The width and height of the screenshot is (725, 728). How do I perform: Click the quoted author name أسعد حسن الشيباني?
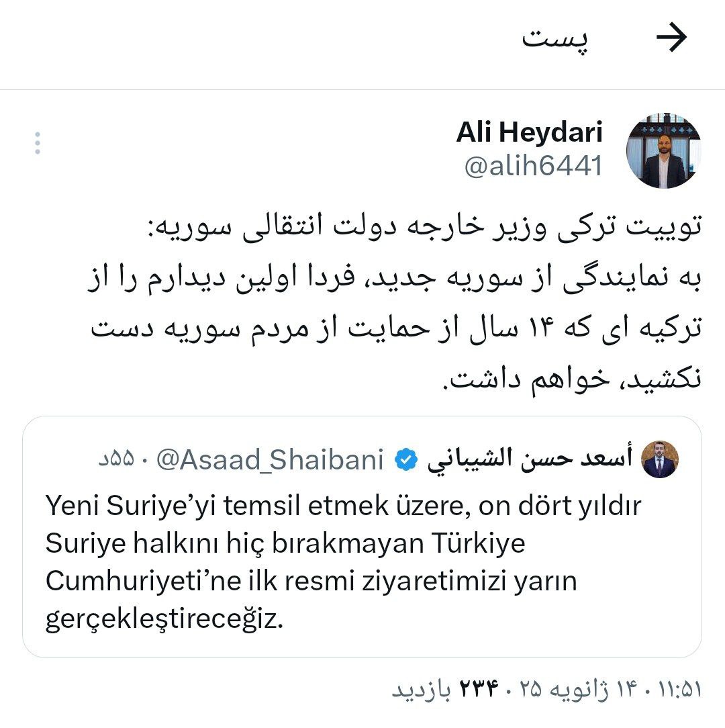(530, 459)
